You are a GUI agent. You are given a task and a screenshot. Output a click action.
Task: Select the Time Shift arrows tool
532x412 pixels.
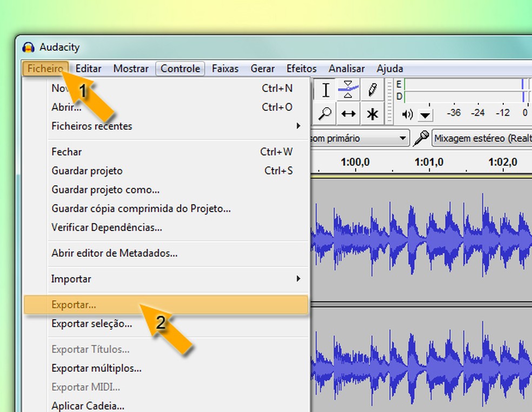(x=349, y=114)
